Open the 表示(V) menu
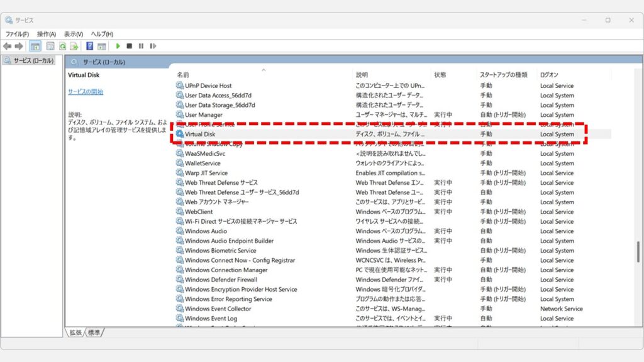Screen dimensions: 644x362 point(74,34)
